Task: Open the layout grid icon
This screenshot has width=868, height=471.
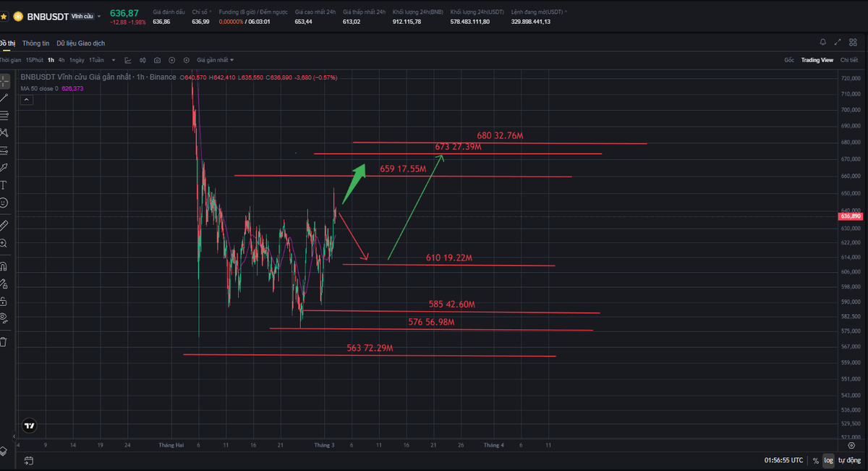Action: pyautogui.click(x=854, y=42)
